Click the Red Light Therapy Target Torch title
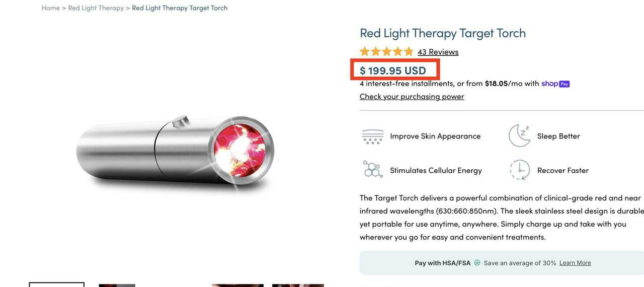 click(x=443, y=33)
